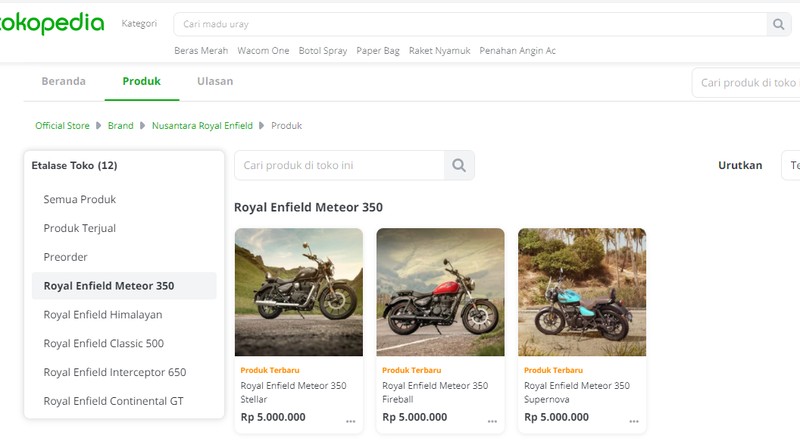Open the Kategori menu
This screenshot has height=448, width=800.
pos(139,23)
